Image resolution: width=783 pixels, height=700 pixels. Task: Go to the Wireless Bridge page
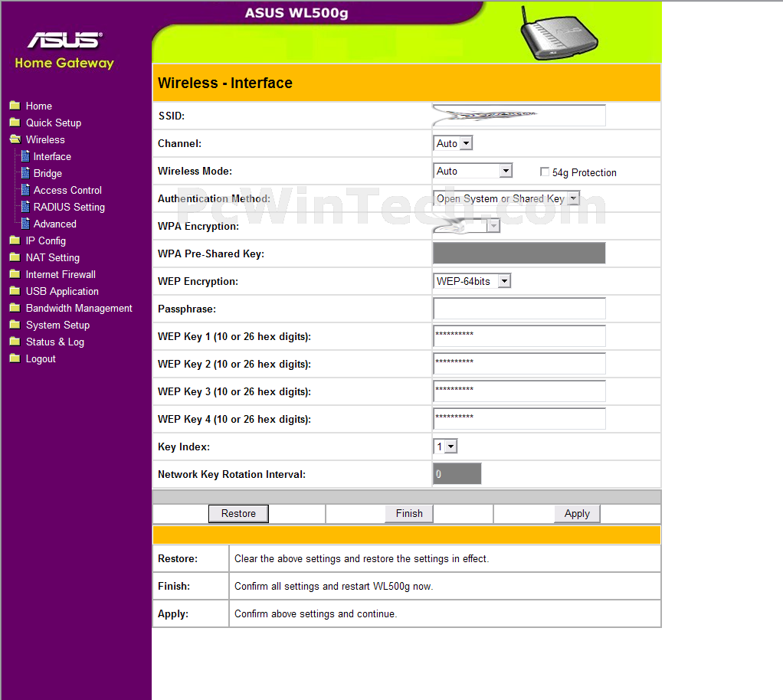[48, 173]
